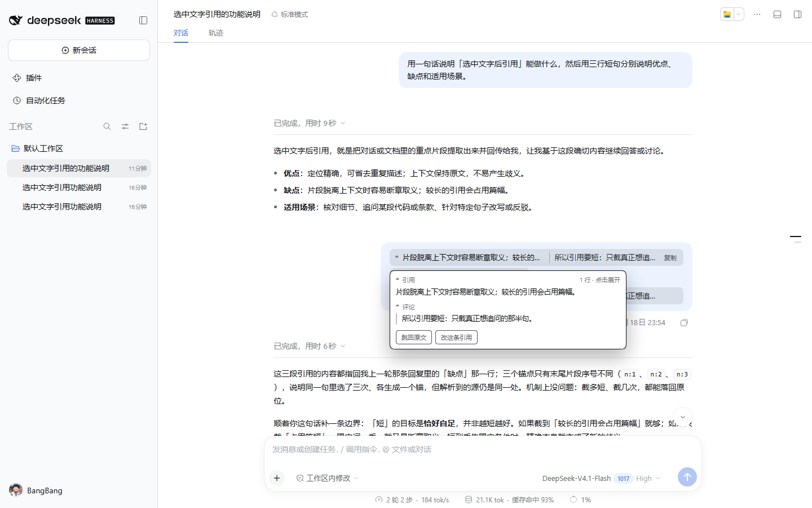Open user profile BangBang
The image size is (812, 508).
(36, 490)
